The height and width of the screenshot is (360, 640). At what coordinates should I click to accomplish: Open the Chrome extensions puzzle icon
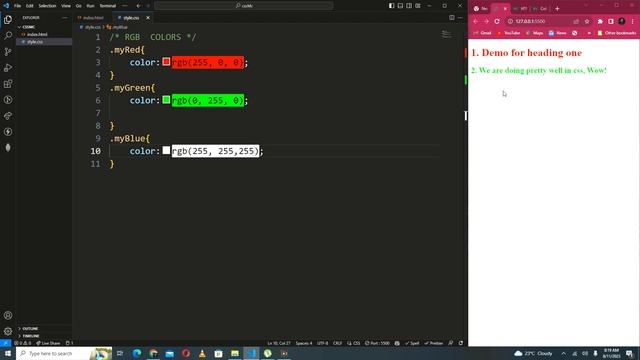(600, 21)
